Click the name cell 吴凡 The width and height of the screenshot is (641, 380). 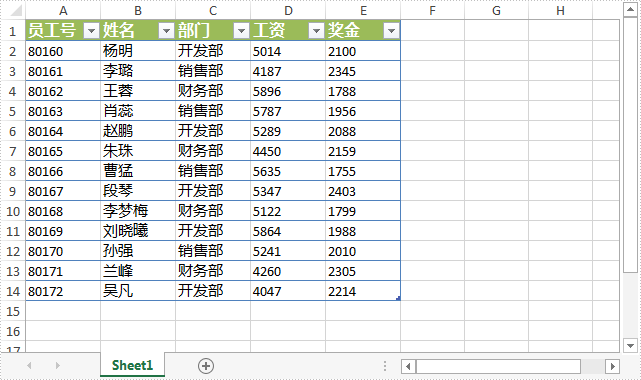coord(138,291)
